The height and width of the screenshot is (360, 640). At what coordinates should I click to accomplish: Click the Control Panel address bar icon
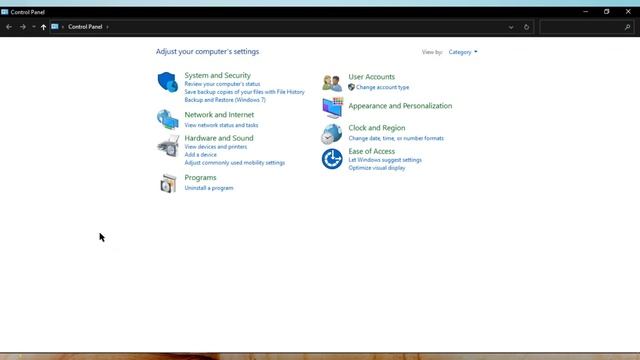(x=55, y=27)
